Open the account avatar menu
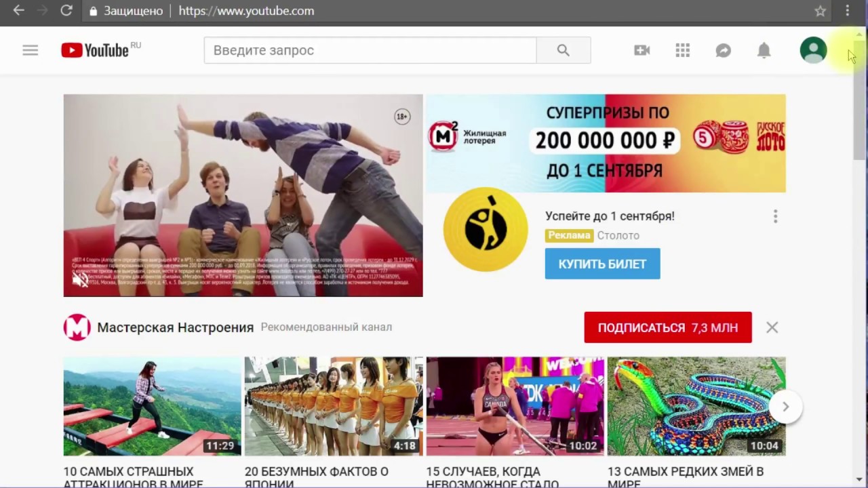Image resolution: width=868 pixels, height=488 pixels. 813,50
